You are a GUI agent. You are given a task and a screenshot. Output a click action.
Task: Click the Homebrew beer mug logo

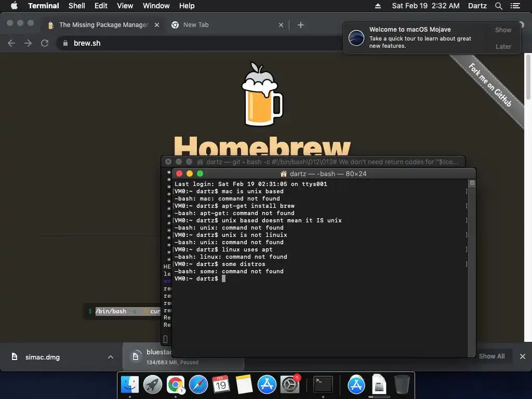click(x=262, y=94)
